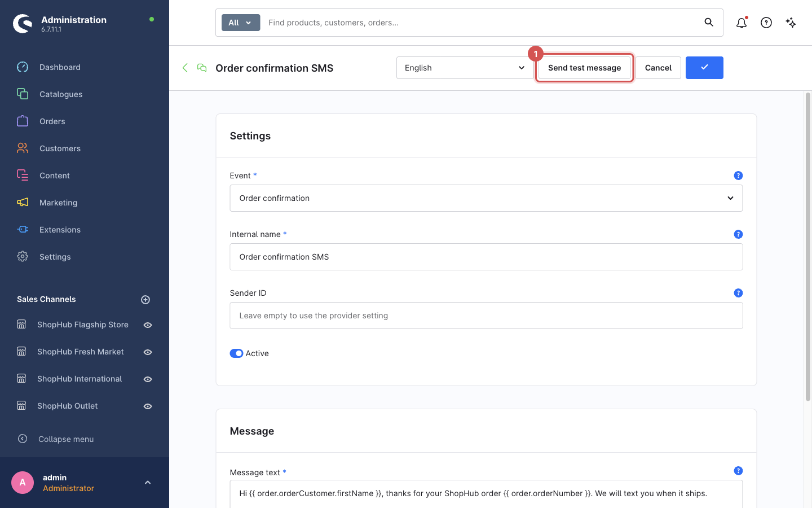Open the English language dropdown
Screen dimensions: 812x508
click(465, 68)
